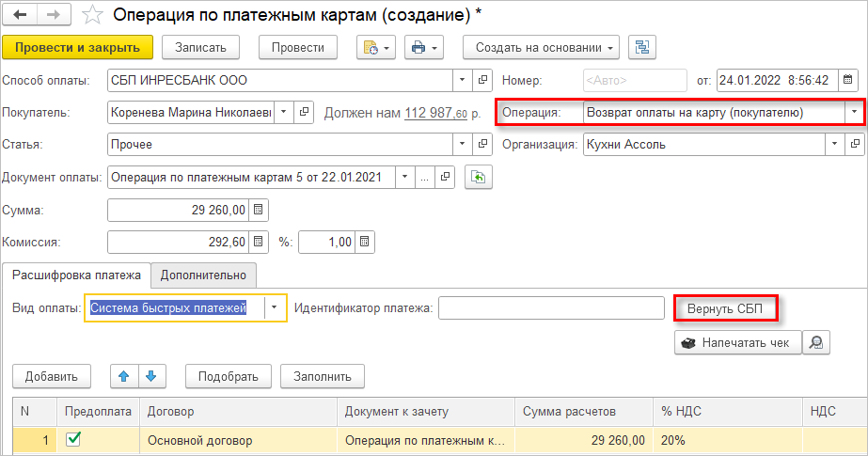
Task: Click the Идентификатор платежа input field
Action: 551,308
